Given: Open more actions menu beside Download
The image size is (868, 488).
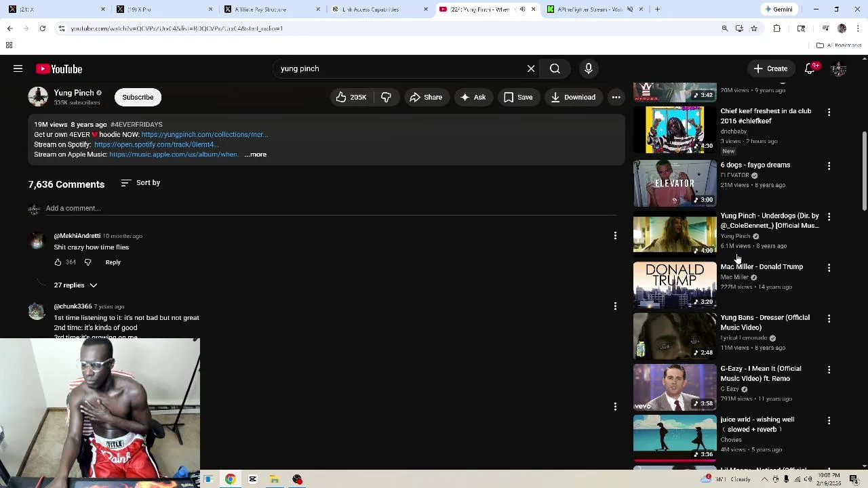Looking at the screenshot, I should click(616, 97).
